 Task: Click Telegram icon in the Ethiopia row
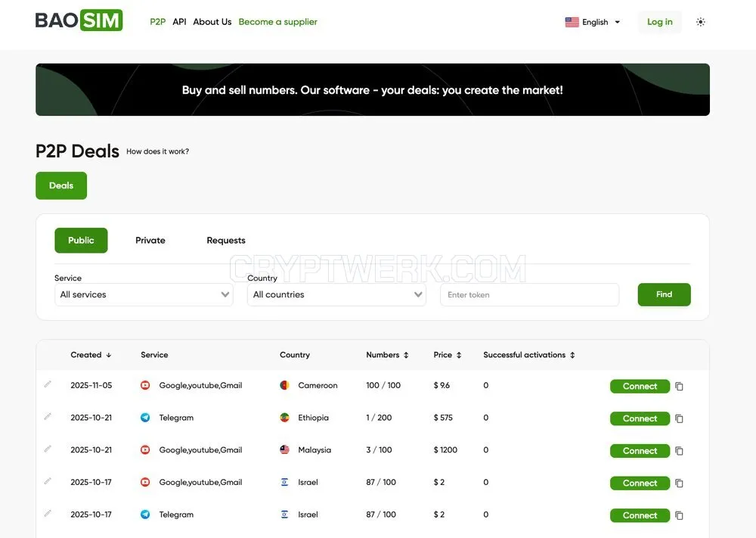[145, 418]
